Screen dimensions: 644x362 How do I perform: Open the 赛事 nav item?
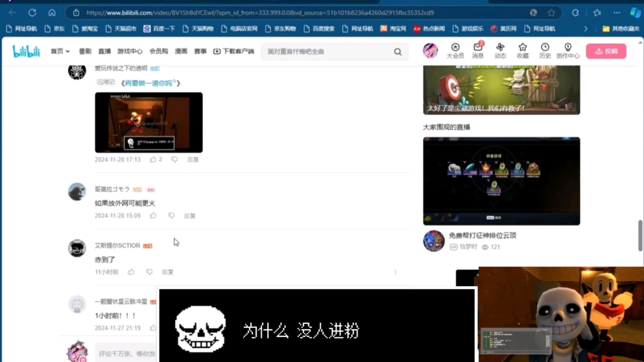tap(200, 51)
